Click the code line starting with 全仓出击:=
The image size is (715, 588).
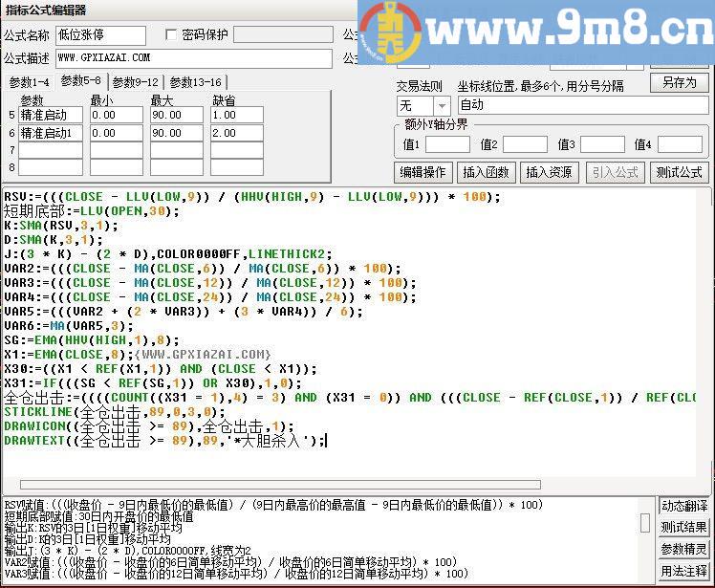pyautogui.click(x=350, y=398)
